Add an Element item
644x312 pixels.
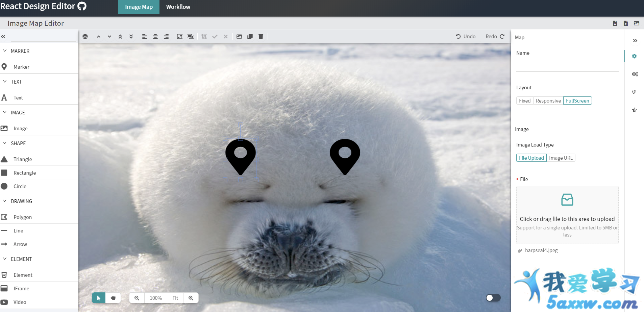tap(39, 275)
